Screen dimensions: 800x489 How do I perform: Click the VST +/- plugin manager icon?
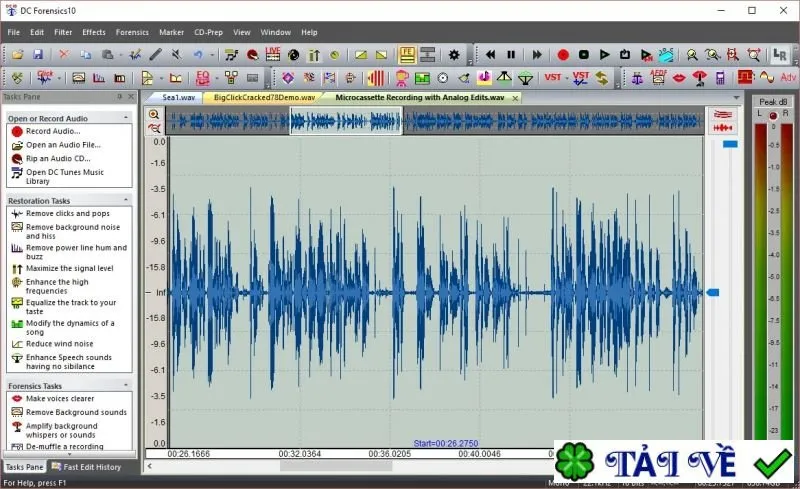[x=581, y=78]
